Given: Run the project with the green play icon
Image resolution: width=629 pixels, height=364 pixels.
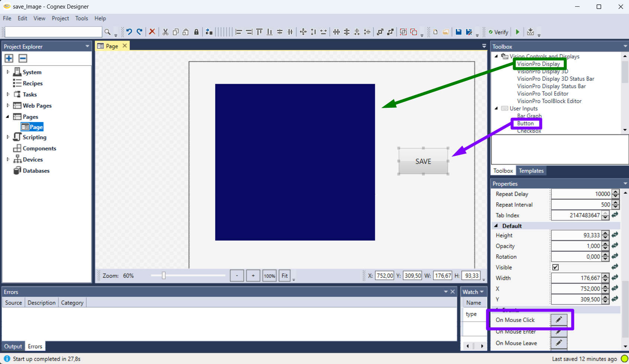Looking at the screenshot, I should [517, 32].
